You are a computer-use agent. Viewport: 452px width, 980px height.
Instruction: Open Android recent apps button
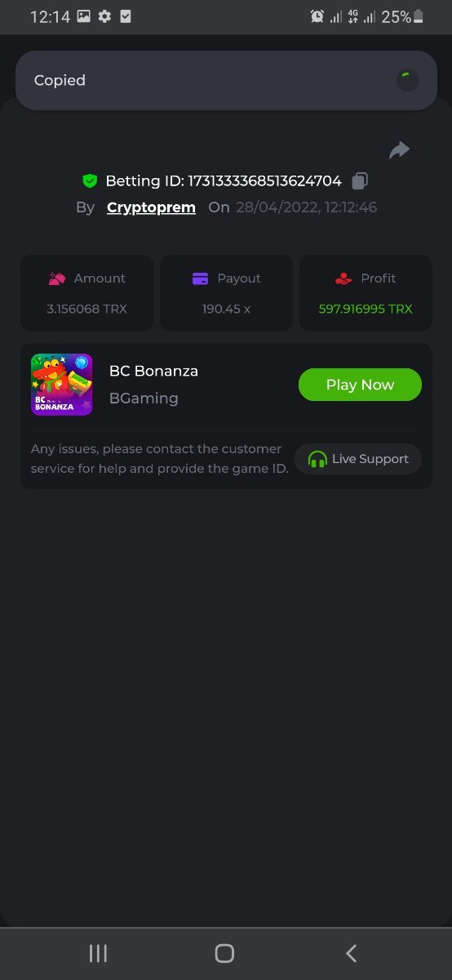tap(98, 953)
